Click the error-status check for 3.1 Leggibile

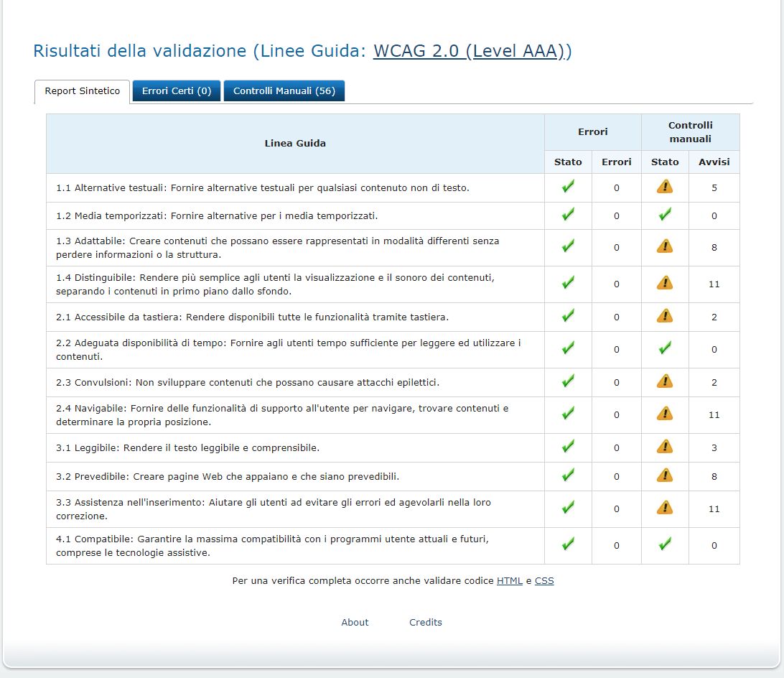click(x=568, y=446)
